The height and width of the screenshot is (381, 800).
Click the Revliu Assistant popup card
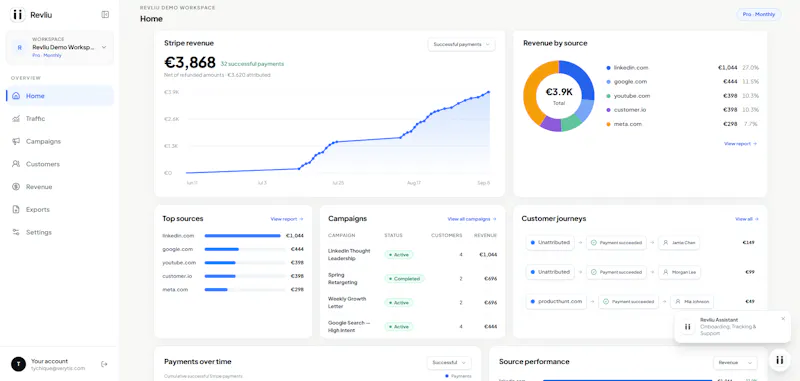(x=733, y=326)
